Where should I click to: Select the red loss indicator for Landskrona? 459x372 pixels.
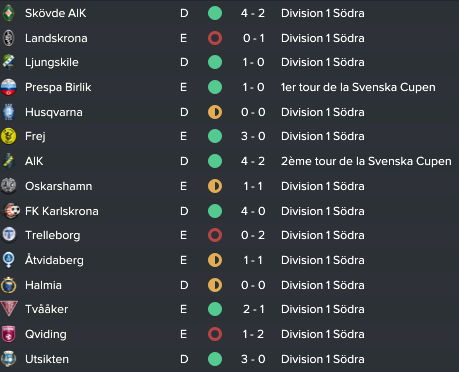[215, 38]
